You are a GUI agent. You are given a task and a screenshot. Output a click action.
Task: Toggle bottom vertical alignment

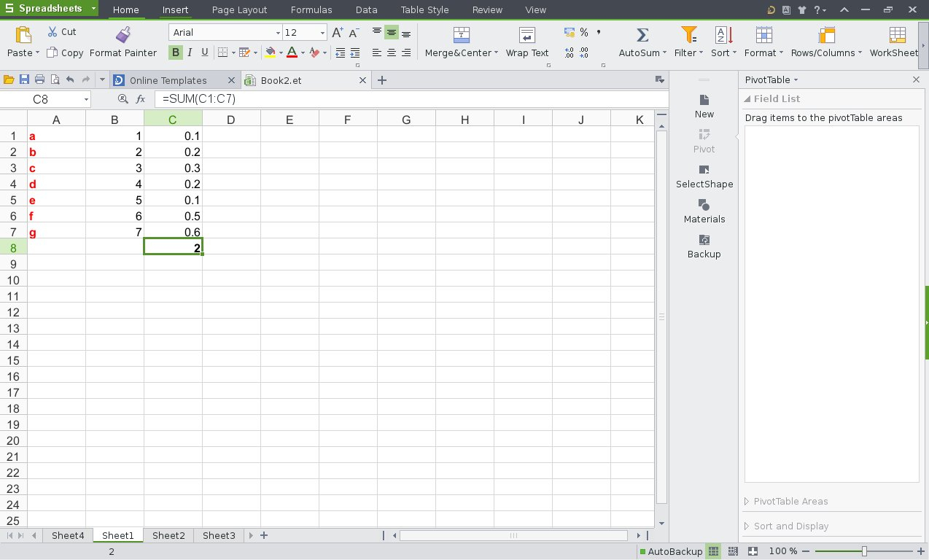coord(406,33)
